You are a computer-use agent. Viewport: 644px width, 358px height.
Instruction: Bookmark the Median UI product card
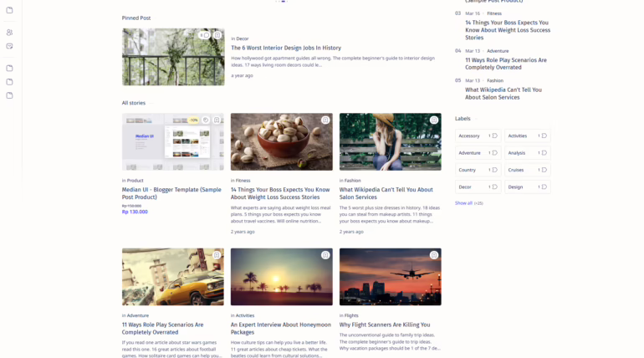[217, 120]
